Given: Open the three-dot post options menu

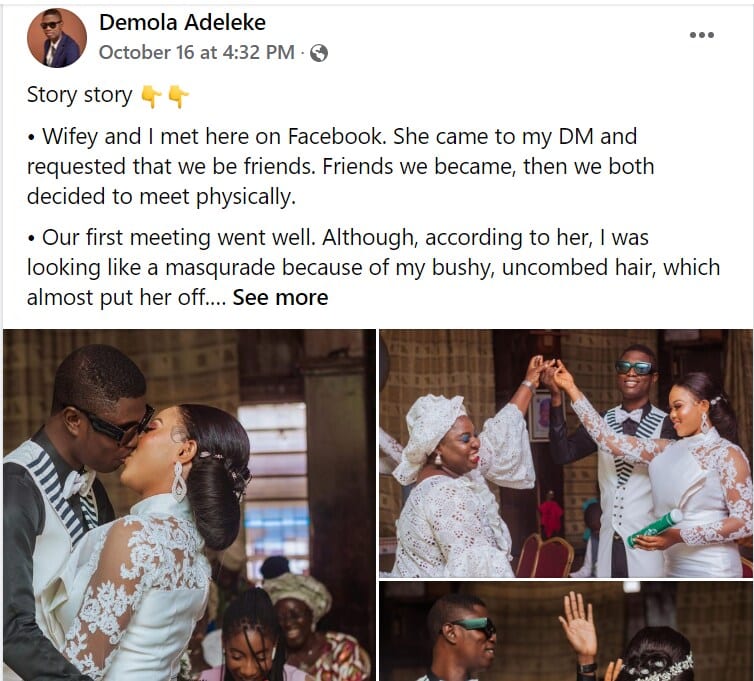Looking at the screenshot, I should (x=702, y=35).
